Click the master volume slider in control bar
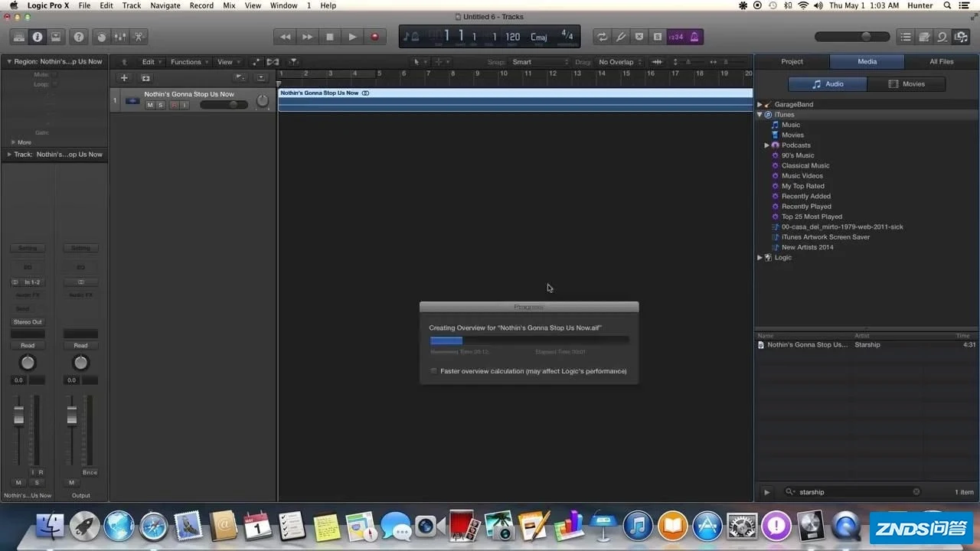This screenshot has width=980, height=551. coord(848,37)
